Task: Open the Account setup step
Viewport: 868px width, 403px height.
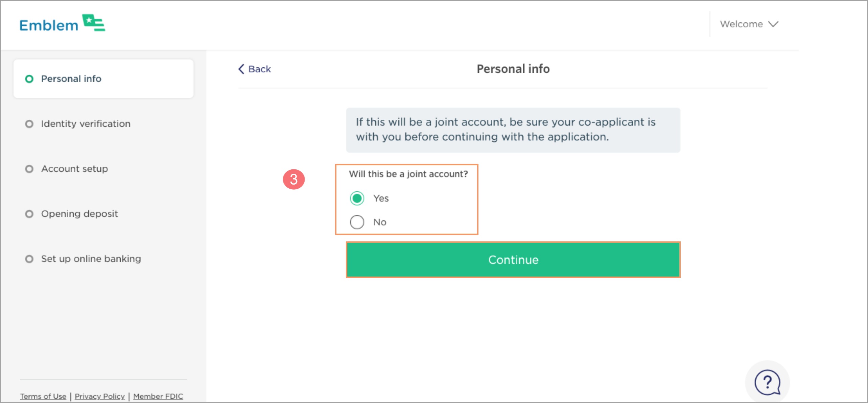Action: tap(74, 169)
